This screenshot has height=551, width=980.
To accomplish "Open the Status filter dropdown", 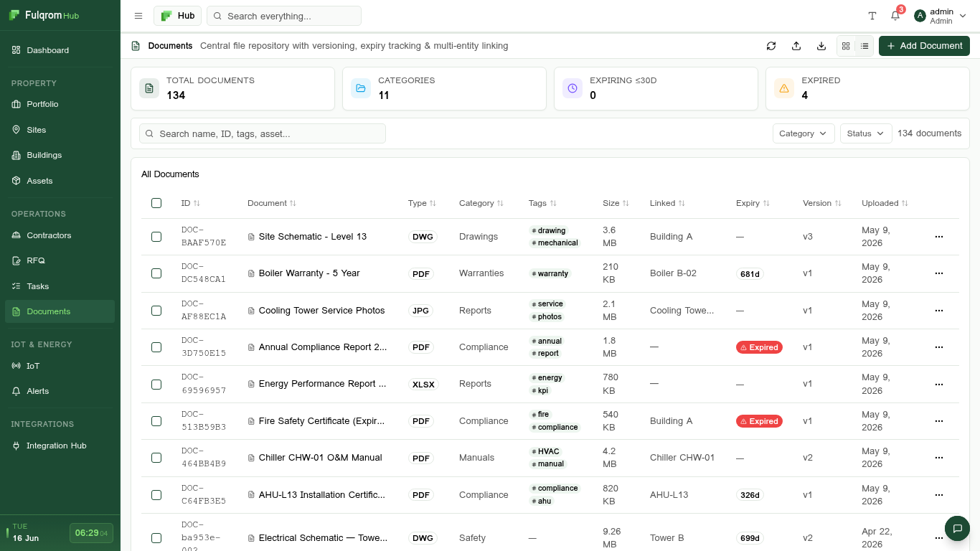I will 866,133.
